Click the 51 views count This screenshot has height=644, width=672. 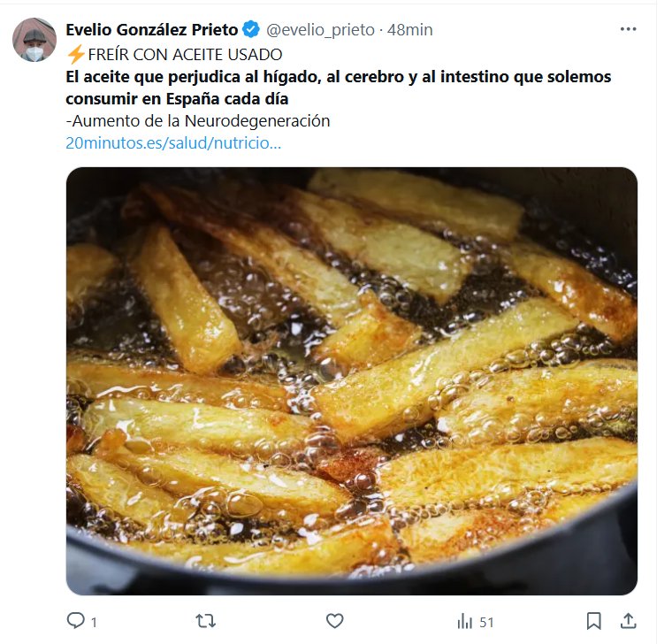click(486, 622)
